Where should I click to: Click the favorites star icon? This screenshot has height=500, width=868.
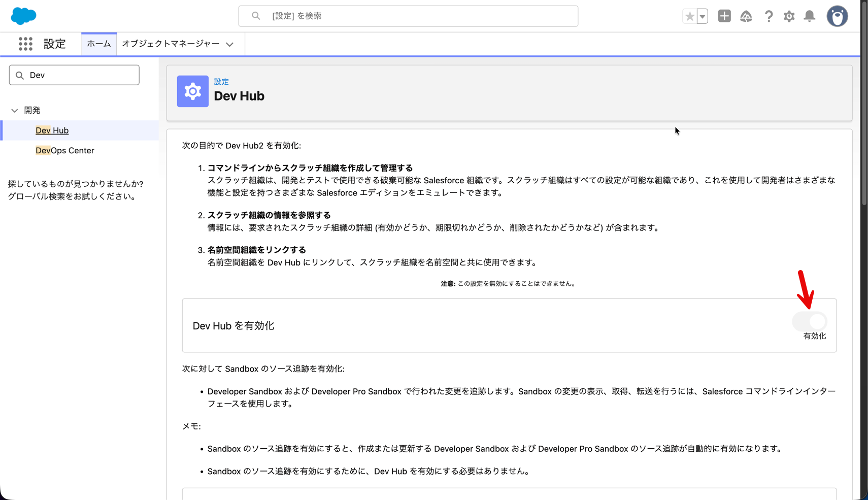[x=689, y=16]
